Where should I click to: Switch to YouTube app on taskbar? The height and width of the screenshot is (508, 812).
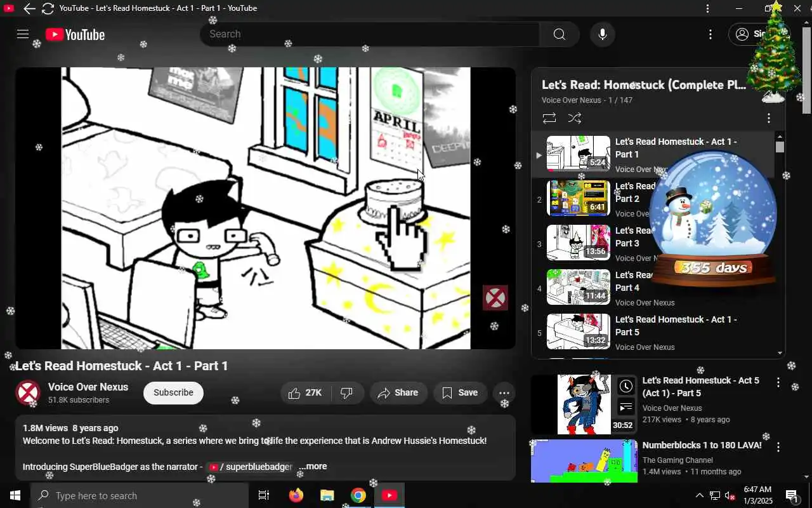(x=390, y=495)
